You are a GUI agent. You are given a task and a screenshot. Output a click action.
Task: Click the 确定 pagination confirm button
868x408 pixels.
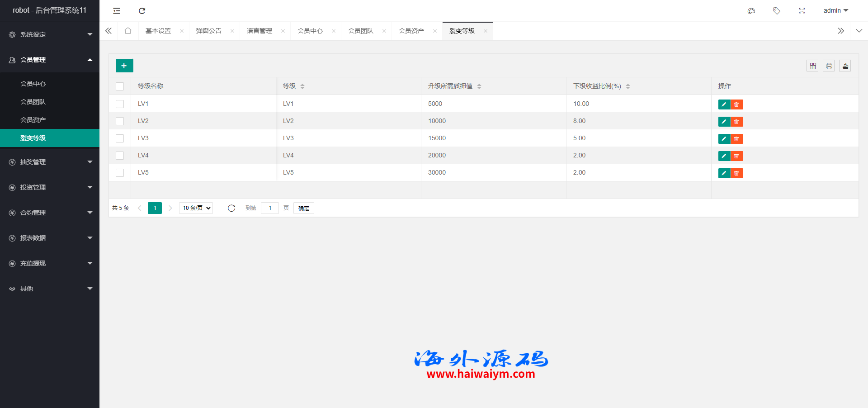[x=303, y=208]
